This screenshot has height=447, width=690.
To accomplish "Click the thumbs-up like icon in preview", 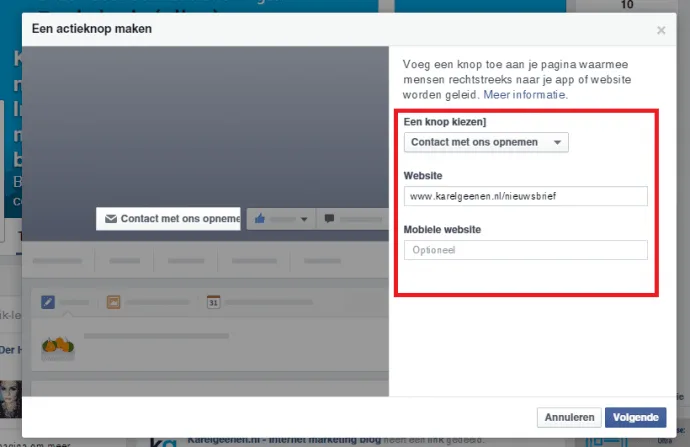I will pos(260,218).
